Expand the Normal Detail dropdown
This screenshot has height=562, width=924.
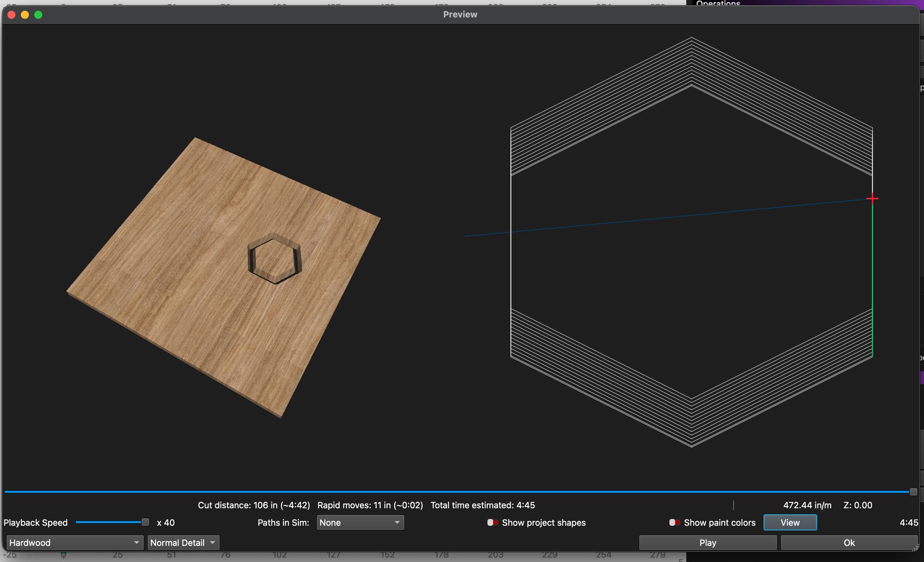pyautogui.click(x=183, y=543)
